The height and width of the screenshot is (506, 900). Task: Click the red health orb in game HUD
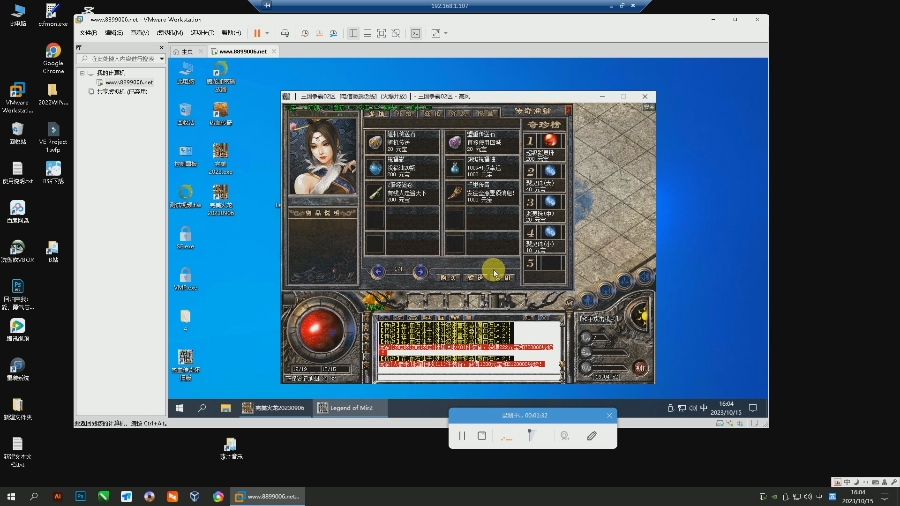point(321,330)
